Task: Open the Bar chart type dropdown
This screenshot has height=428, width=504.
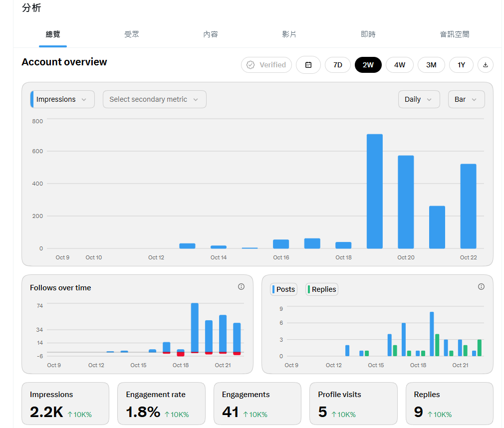Action: click(467, 99)
